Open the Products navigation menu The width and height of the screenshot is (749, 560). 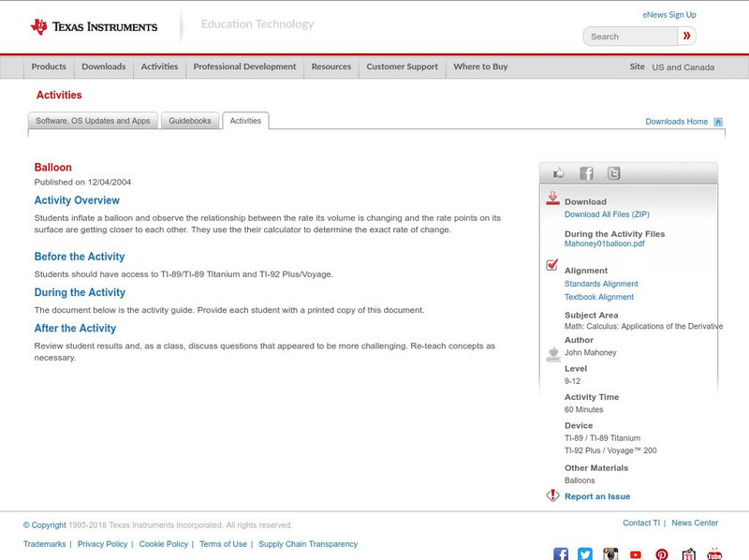coord(49,66)
